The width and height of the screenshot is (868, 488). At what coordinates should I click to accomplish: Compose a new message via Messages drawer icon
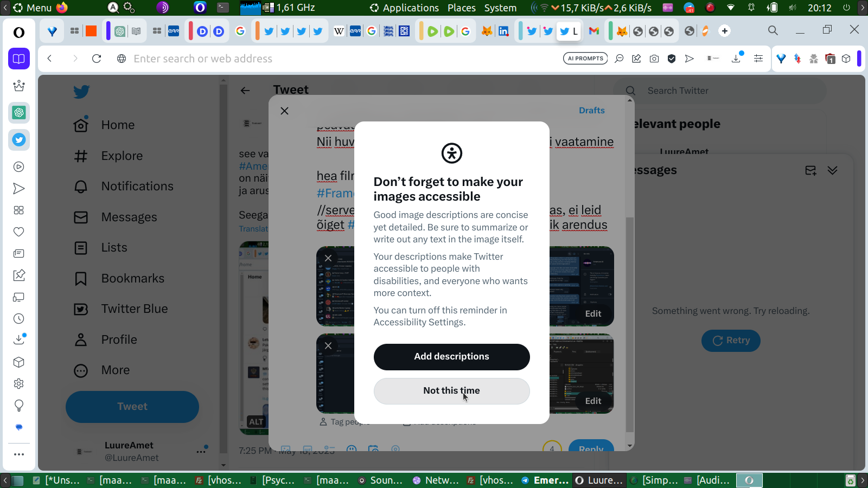click(x=810, y=170)
